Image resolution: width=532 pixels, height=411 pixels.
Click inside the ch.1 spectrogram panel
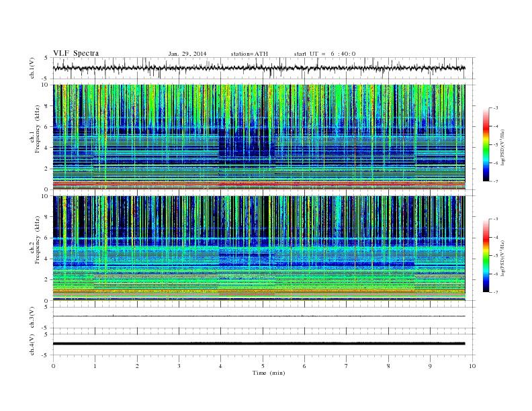(x=259, y=137)
